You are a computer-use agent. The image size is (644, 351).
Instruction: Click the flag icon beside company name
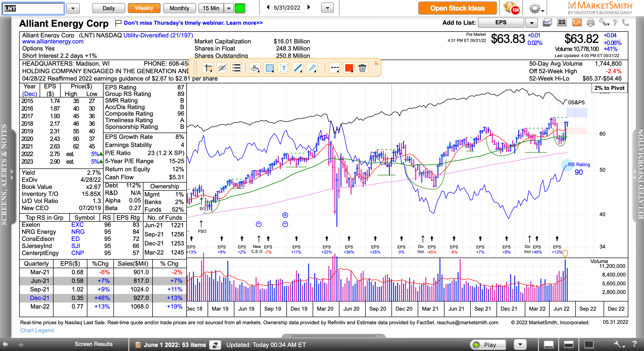point(118,23)
